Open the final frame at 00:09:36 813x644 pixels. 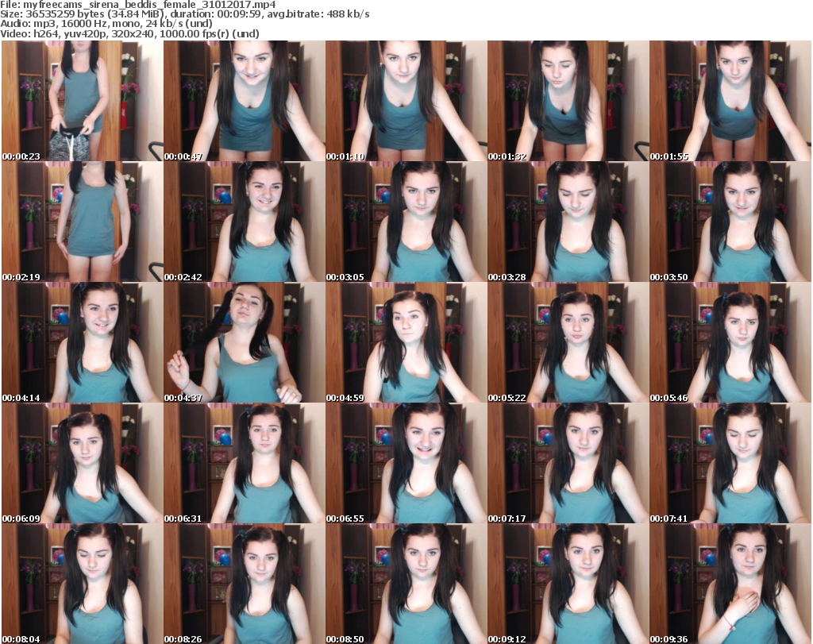pyautogui.click(x=730, y=584)
